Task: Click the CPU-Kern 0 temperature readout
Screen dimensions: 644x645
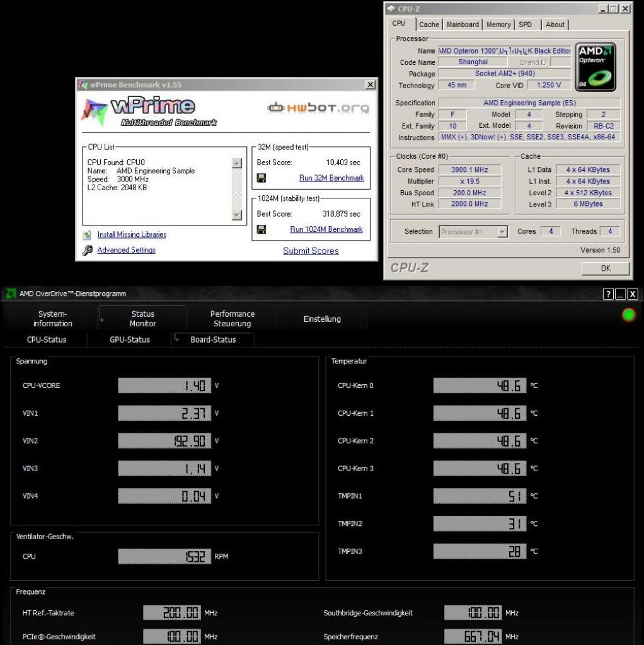Action: point(480,385)
